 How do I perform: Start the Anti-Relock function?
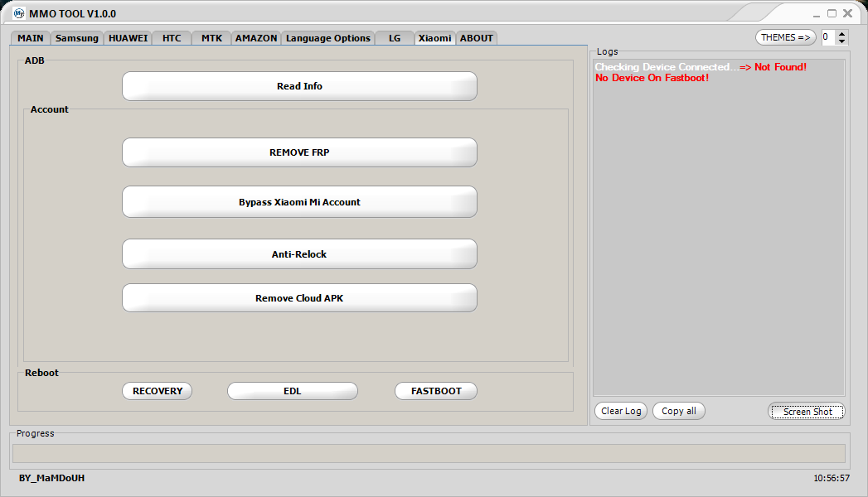pos(299,254)
